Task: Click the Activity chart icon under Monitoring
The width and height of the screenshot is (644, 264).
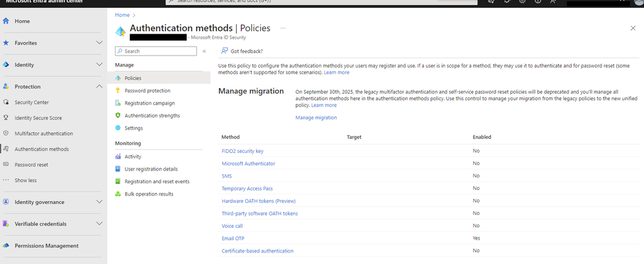Action: [118, 156]
